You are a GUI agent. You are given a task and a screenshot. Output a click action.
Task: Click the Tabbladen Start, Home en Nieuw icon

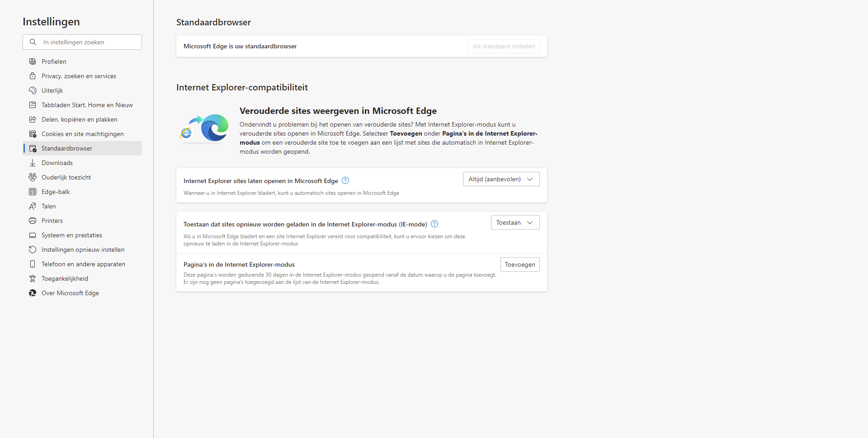[x=33, y=105]
